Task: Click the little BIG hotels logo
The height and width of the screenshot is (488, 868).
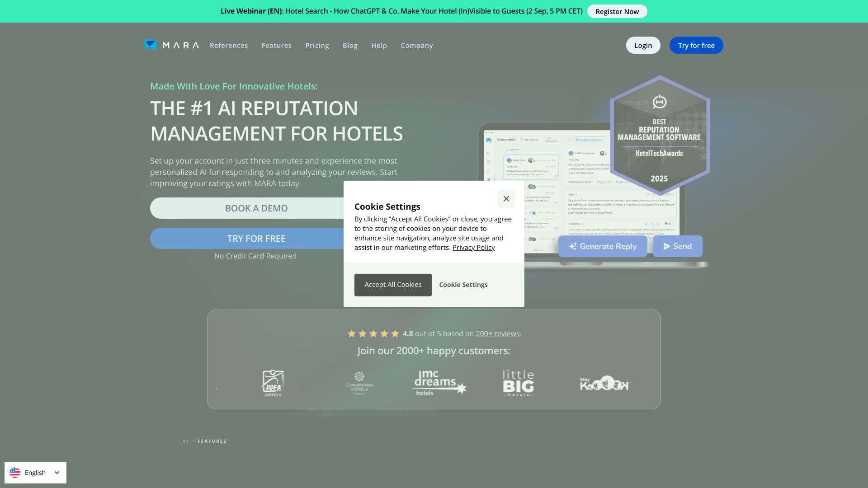Action: tap(519, 383)
